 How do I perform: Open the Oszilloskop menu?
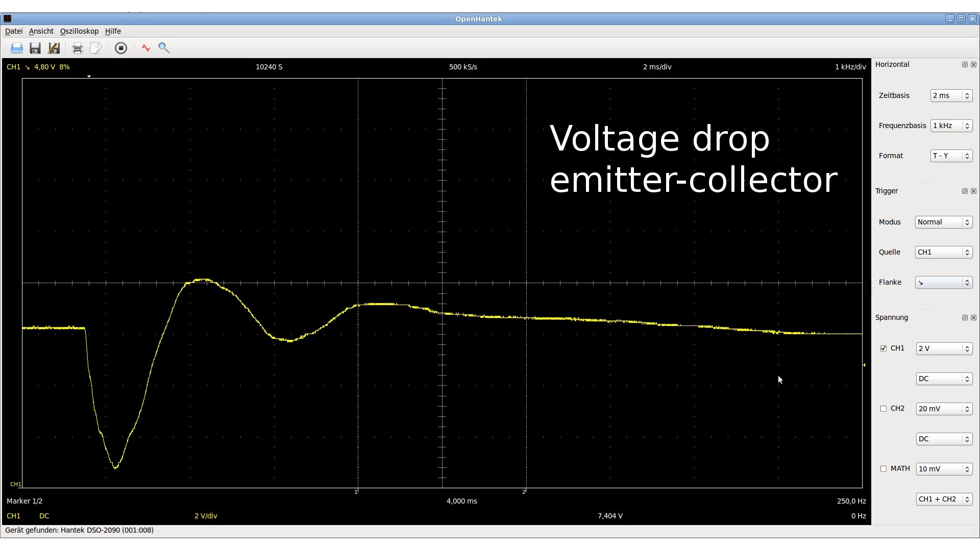79,31
